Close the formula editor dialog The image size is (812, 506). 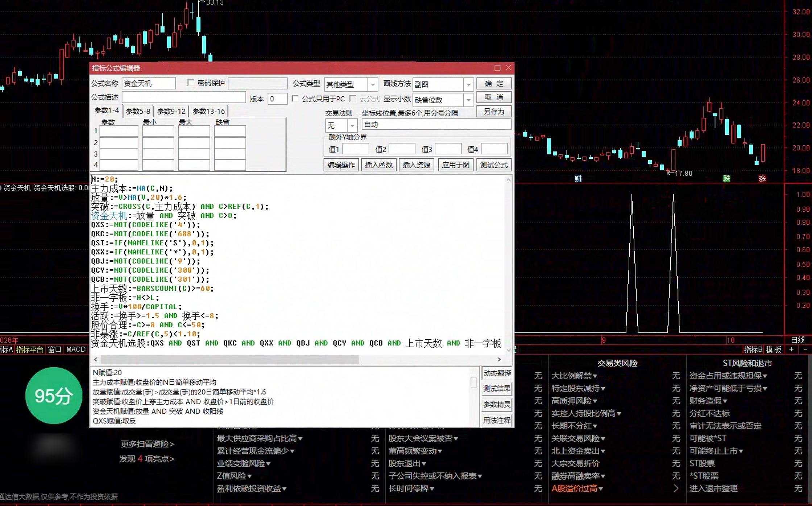[509, 68]
